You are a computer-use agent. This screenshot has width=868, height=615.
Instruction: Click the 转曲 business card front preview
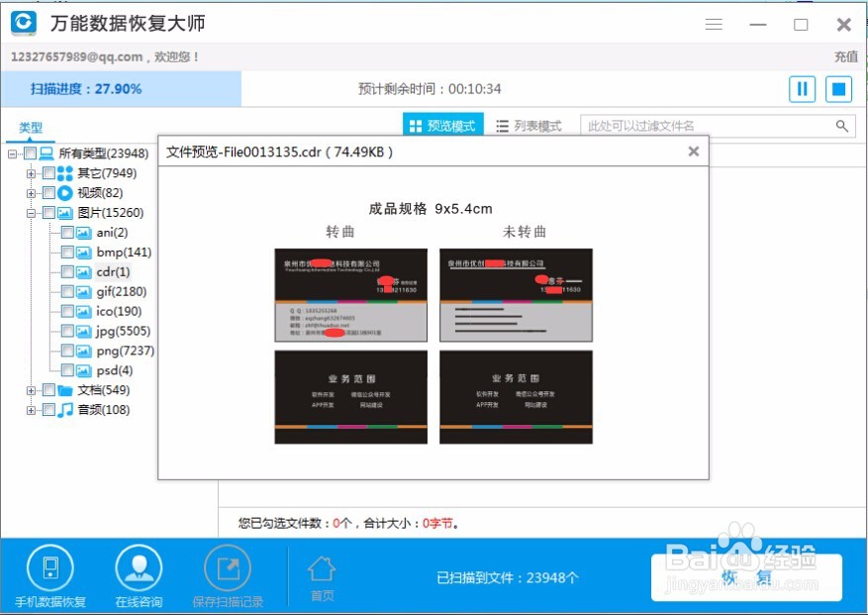pos(351,295)
